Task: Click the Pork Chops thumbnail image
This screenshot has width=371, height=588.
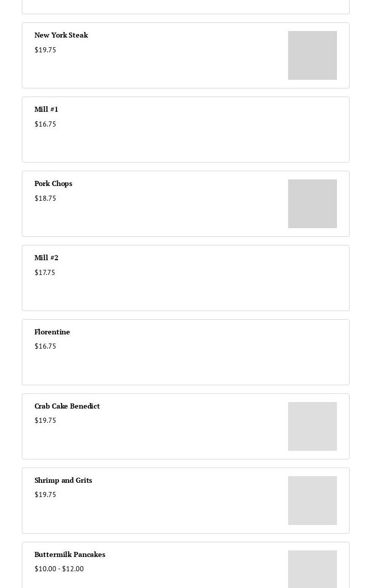Action: 313,204
